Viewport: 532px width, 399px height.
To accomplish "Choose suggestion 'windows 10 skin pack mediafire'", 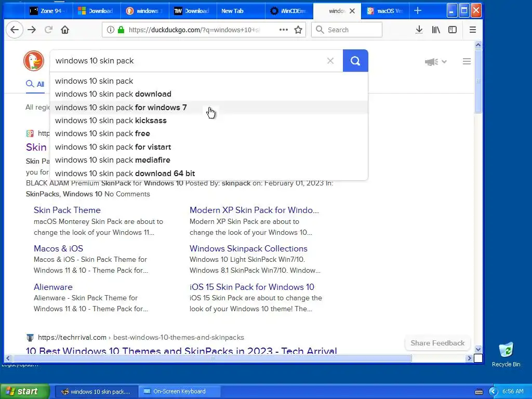I will [209, 160].
